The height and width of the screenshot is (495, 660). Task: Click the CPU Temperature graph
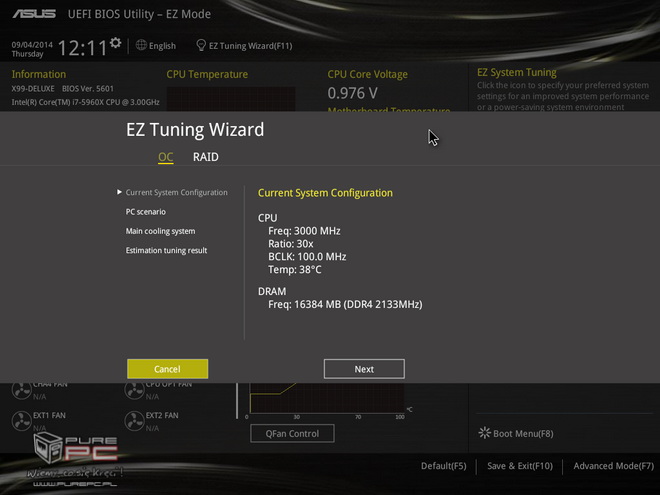[x=231, y=99]
